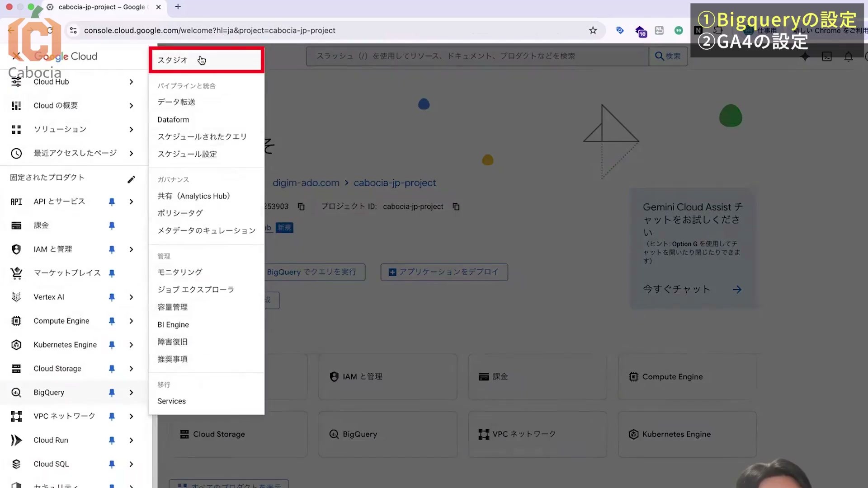The image size is (868, 488).
Task: Expand the ソリューション submenu chevron
Action: point(131,130)
